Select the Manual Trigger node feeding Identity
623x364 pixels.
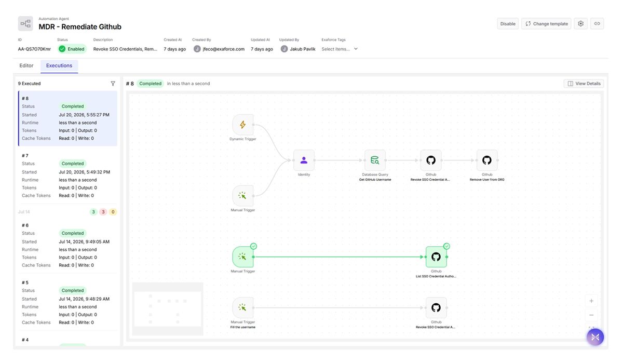coord(243,196)
